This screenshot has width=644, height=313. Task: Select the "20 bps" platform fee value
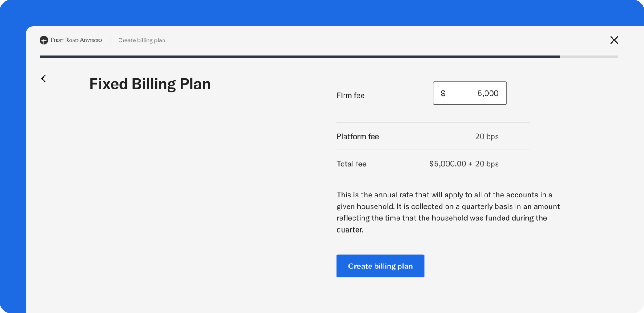[487, 136]
